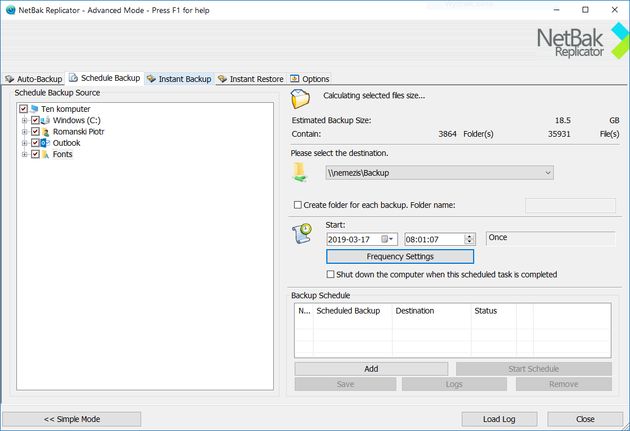Select the Romanski Piotr tree label

pos(78,132)
